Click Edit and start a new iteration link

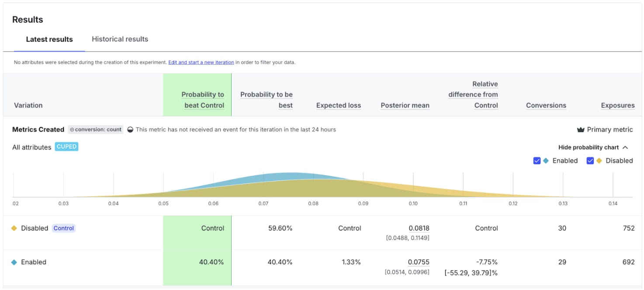201,63
